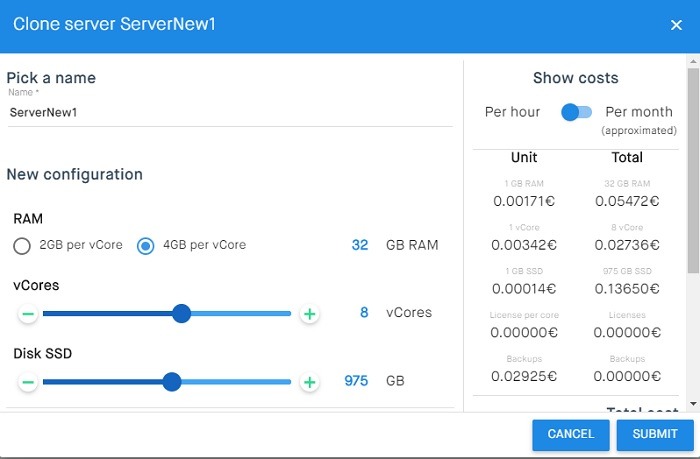700x459 pixels.
Task: Decrease vCores with the minus icon
Action: pyautogui.click(x=28, y=314)
